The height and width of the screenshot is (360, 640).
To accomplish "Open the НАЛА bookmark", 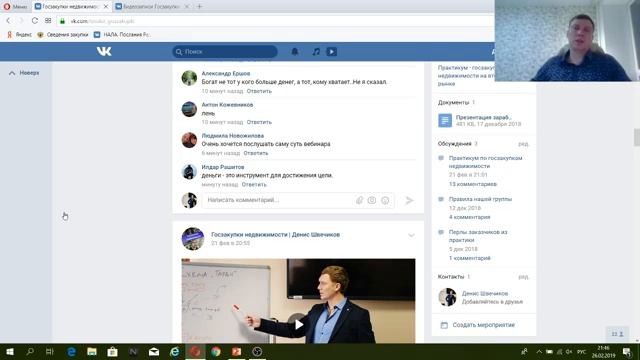I will [122, 35].
